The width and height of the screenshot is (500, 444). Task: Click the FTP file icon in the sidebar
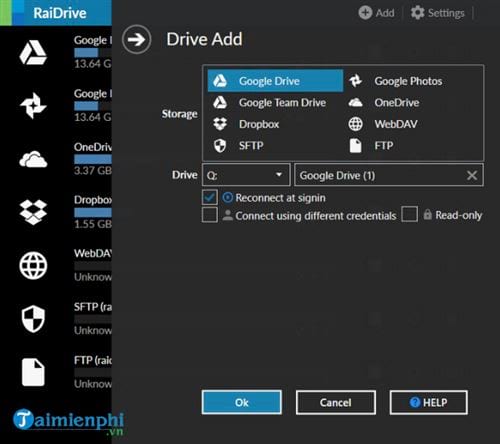point(33,372)
